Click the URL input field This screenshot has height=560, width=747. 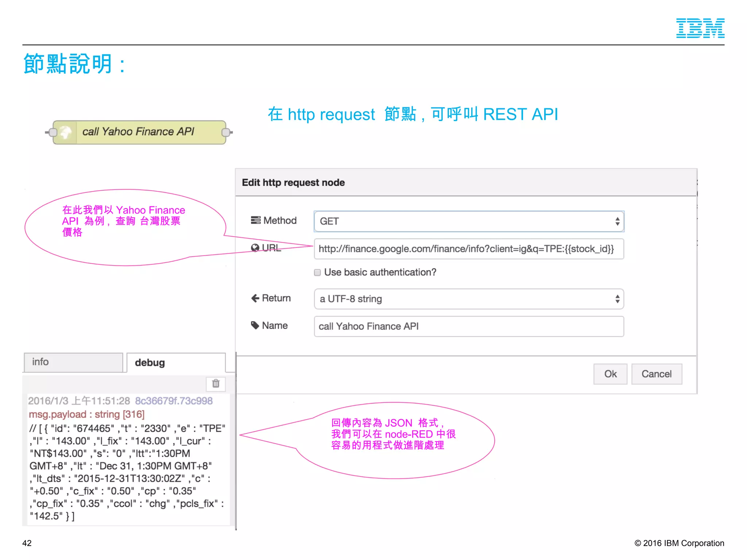(469, 249)
